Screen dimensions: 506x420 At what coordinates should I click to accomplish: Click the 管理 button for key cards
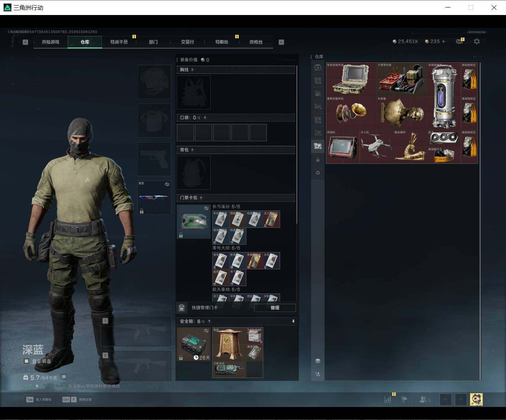[x=275, y=308]
